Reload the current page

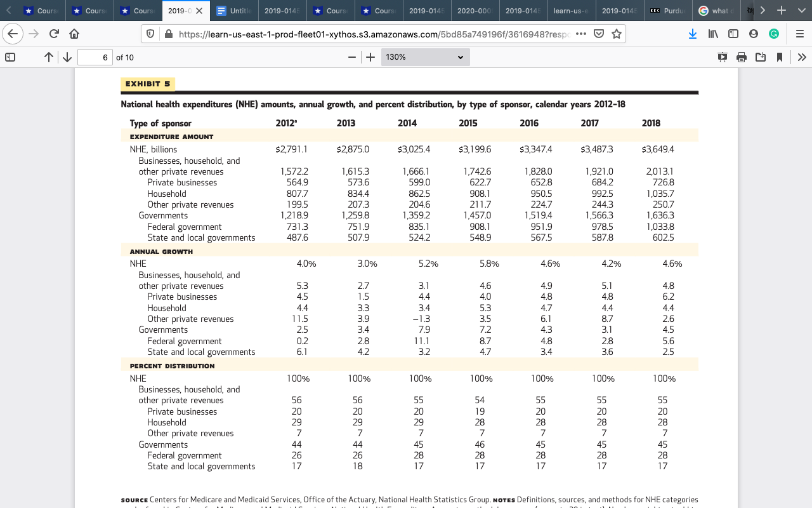coord(53,34)
